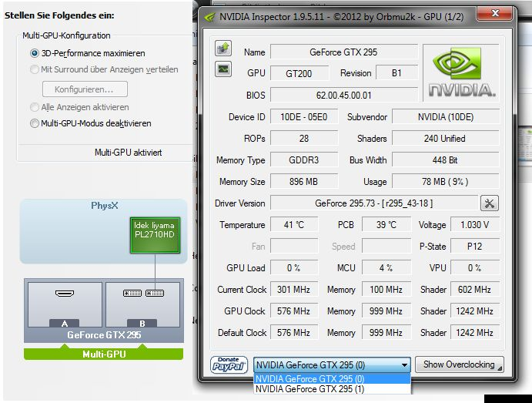
Task: Click the GPU field showing GT200
Action: click(x=299, y=73)
